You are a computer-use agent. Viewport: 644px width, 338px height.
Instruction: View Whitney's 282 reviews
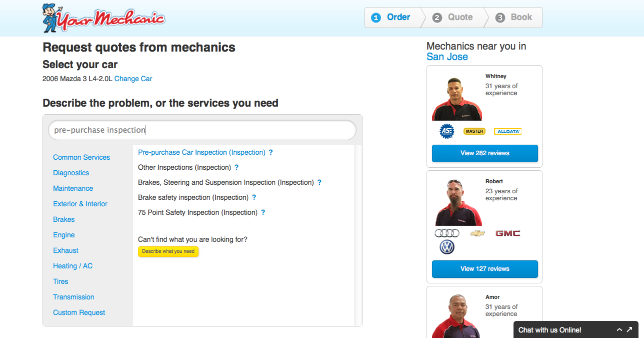pos(485,153)
